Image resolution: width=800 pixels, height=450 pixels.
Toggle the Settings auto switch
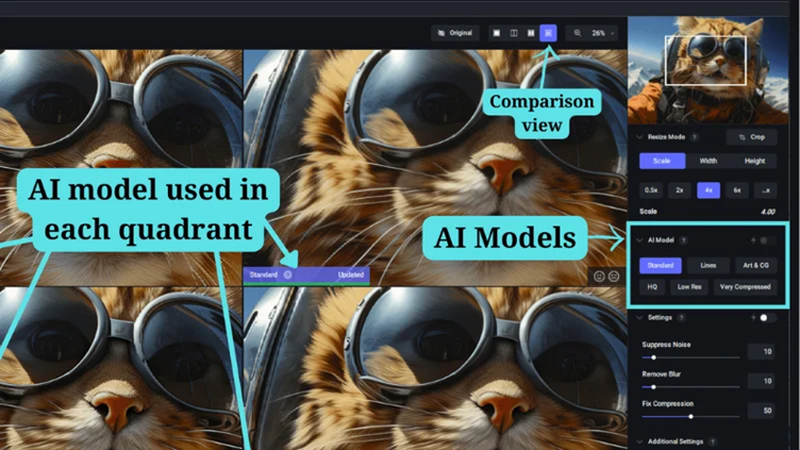(767, 318)
